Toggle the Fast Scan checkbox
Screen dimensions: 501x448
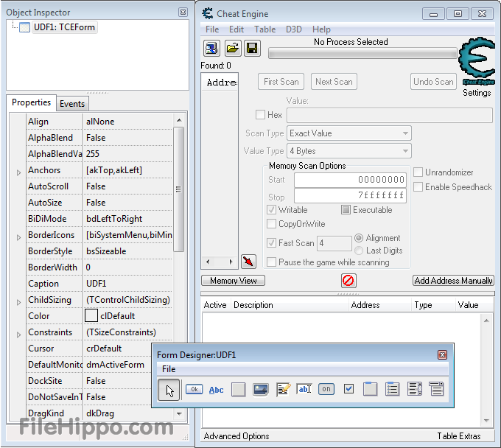point(272,243)
